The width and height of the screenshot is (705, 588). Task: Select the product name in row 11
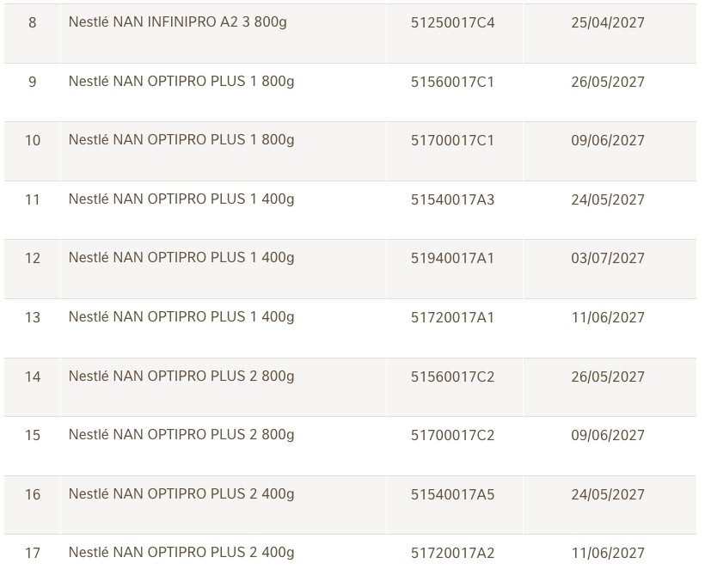181,199
